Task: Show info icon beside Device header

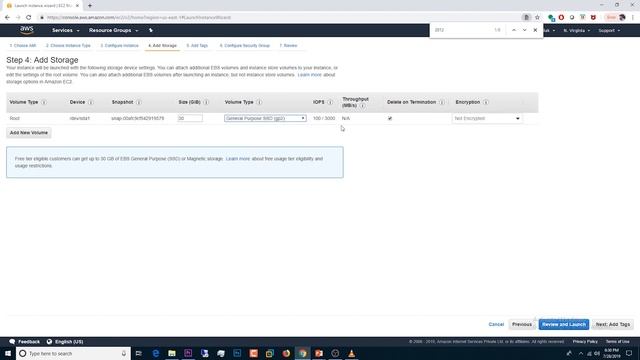Action: [91, 102]
